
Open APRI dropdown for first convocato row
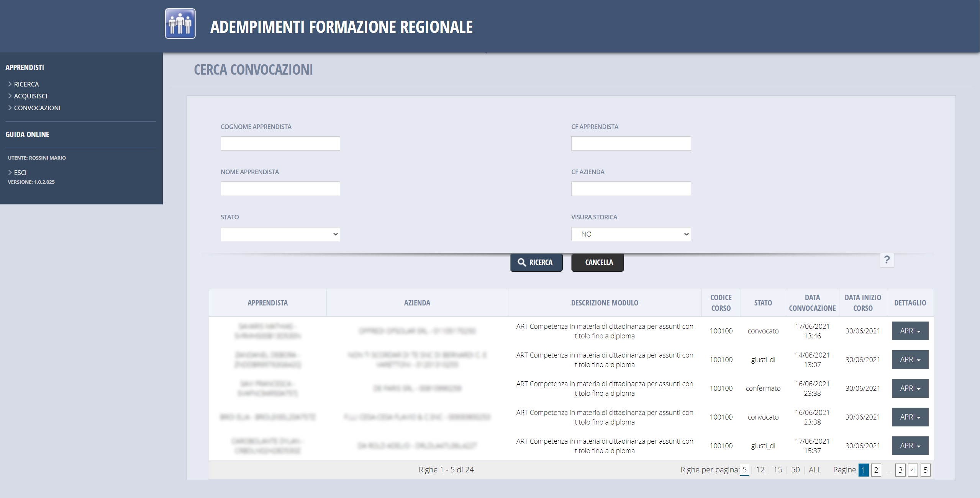(x=910, y=331)
